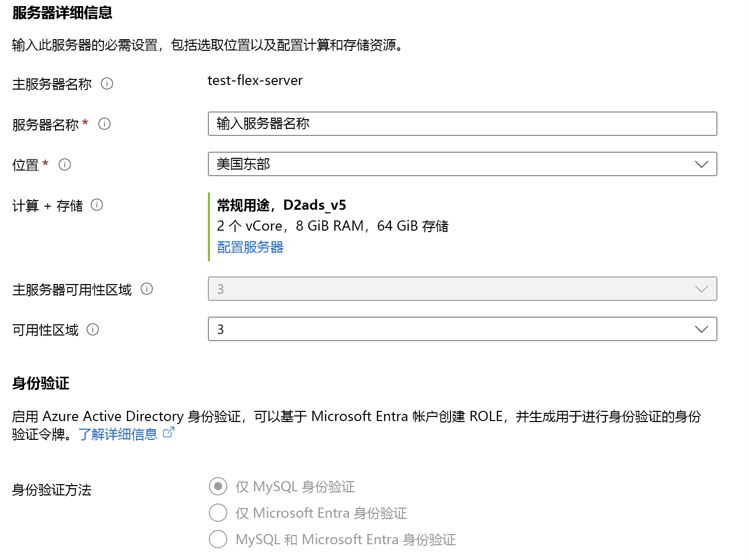
Task: Click info icon next to 主服务器可用性区域
Action: tap(147, 289)
